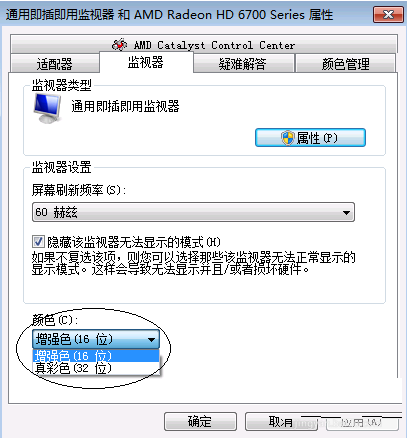Click the 属性(P) button
Image resolution: width=407 pixels, height=438 pixels.
pyautogui.click(x=310, y=138)
